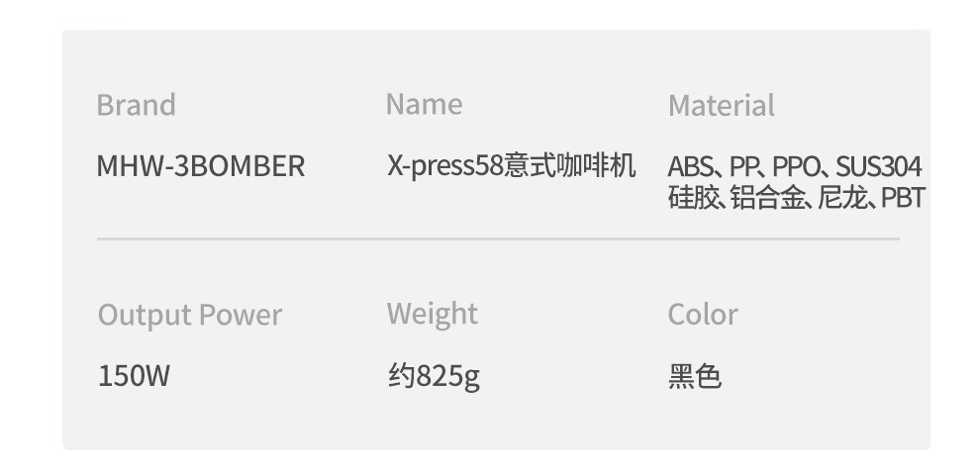This screenshot has width=980, height=474.
Task: Select the 黑色 color value
Action: pos(695,376)
